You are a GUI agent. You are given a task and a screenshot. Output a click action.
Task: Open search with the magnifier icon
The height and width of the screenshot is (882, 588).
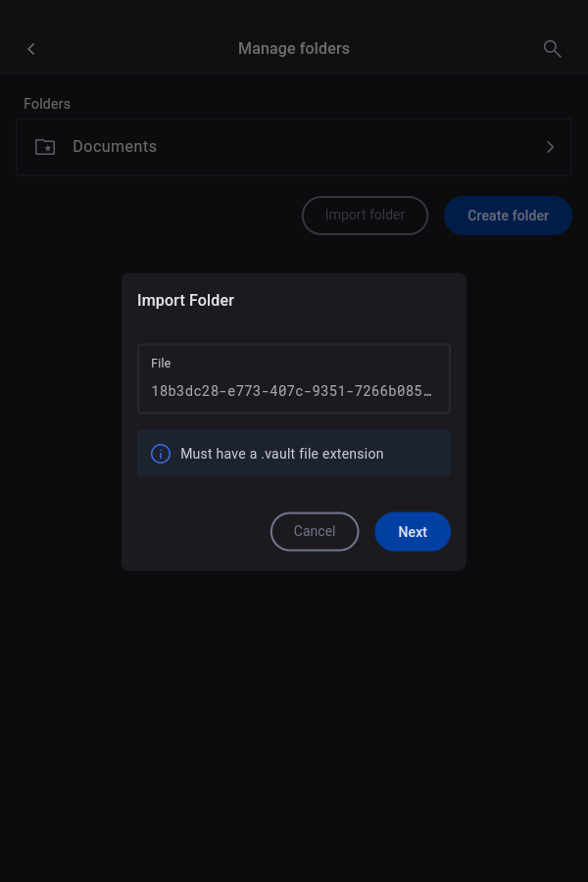552,49
